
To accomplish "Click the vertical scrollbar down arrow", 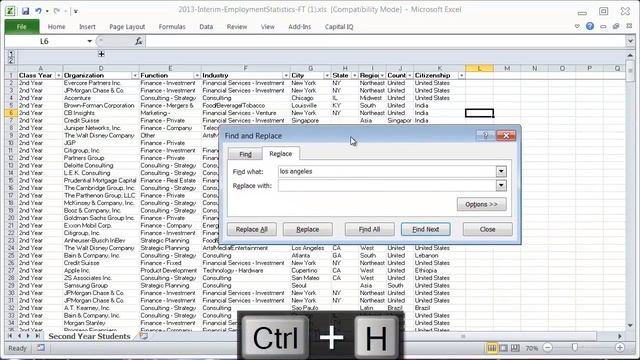I will point(630,325).
